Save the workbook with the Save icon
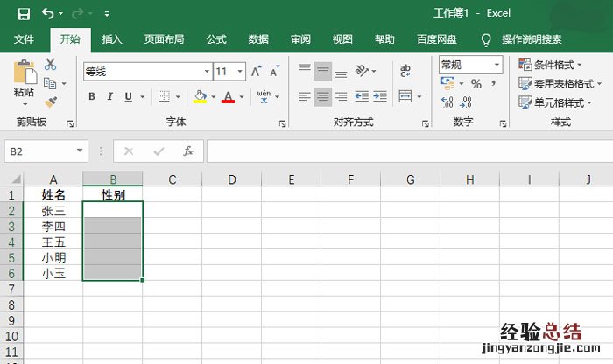This screenshot has width=613, height=364. tap(24, 14)
